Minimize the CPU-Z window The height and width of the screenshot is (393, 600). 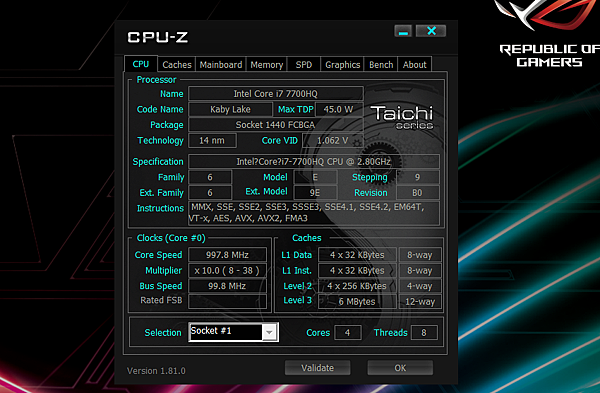pos(403,31)
